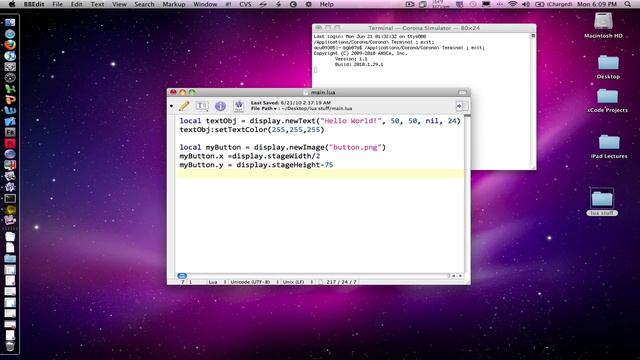The height and width of the screenshot is (360, 640).
Task: Click the document icon beside Last Saved
Action: tap(239, 106)
